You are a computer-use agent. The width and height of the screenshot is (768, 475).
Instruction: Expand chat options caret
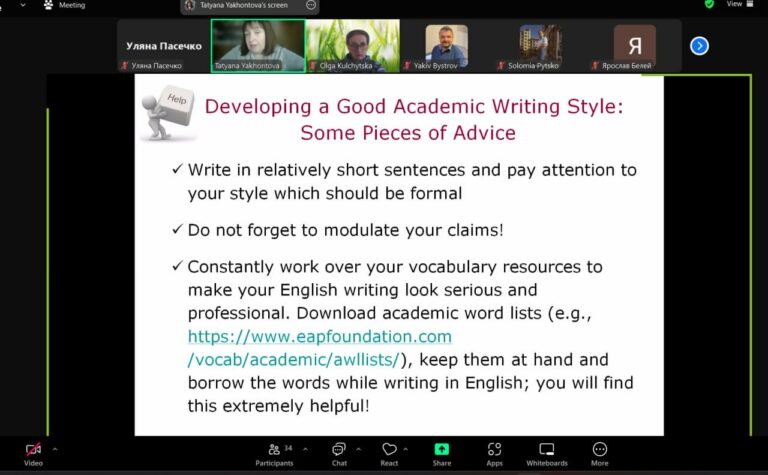point(359,449)
